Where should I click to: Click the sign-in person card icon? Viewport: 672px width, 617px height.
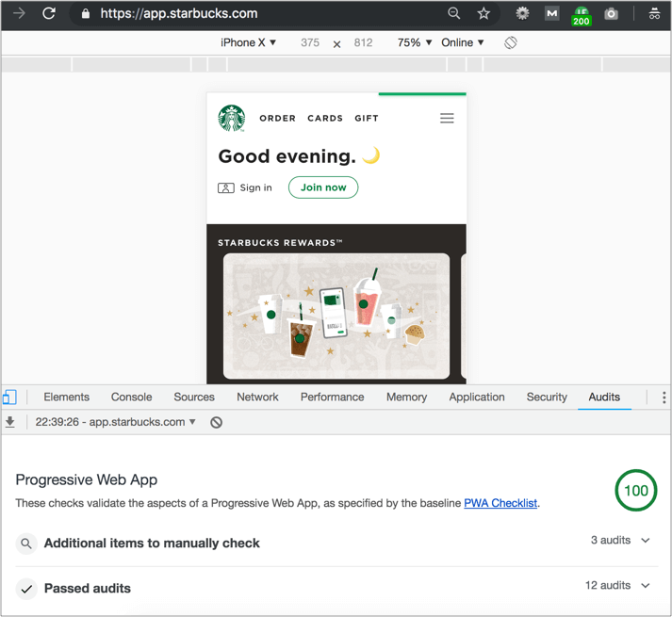tap(226, 187)
